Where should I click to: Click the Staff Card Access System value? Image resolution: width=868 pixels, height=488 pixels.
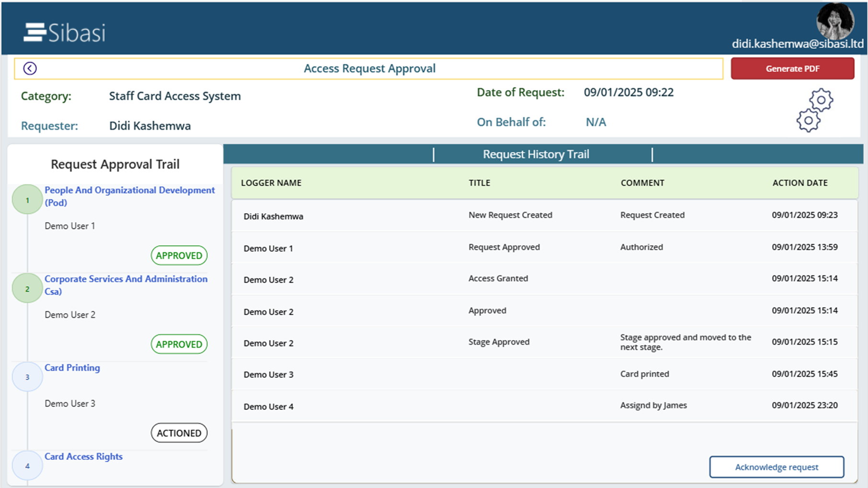coord(175,96)
